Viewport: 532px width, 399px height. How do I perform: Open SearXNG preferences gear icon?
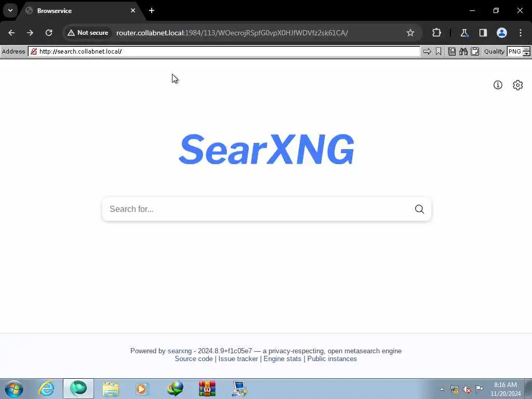[x=518, y=85]
